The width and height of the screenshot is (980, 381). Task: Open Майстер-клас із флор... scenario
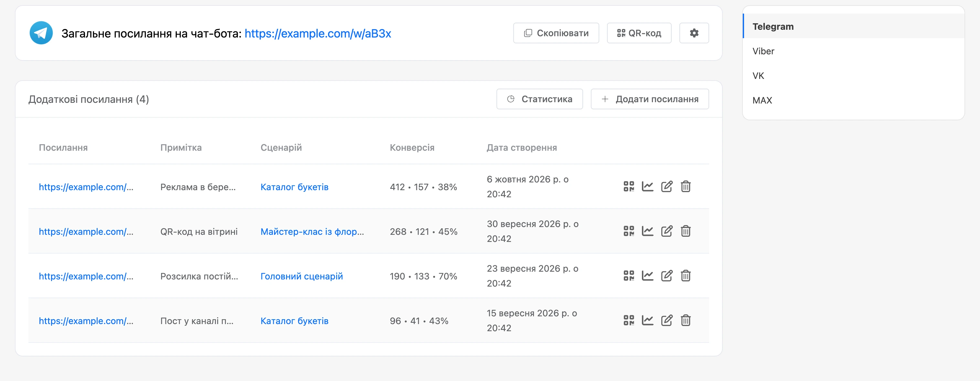(x=312, y=232)
